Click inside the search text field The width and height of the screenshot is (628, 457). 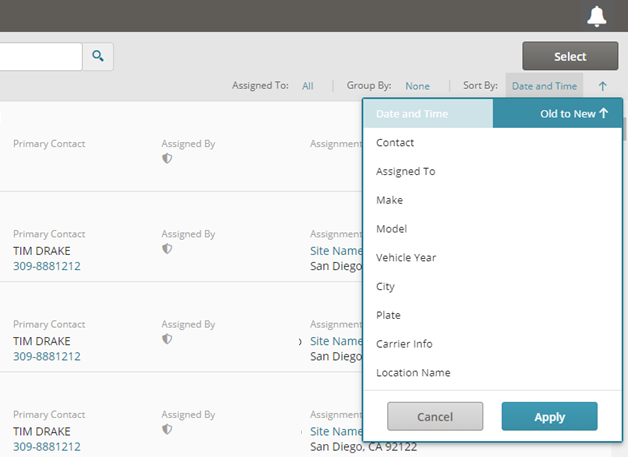coord(40,57)
